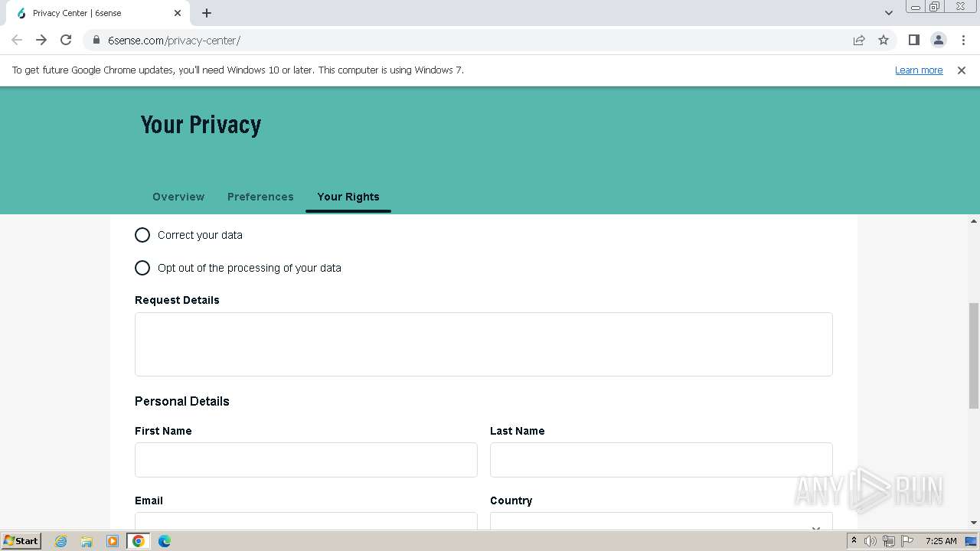Close the Privacy Center tab

[178, 13]
